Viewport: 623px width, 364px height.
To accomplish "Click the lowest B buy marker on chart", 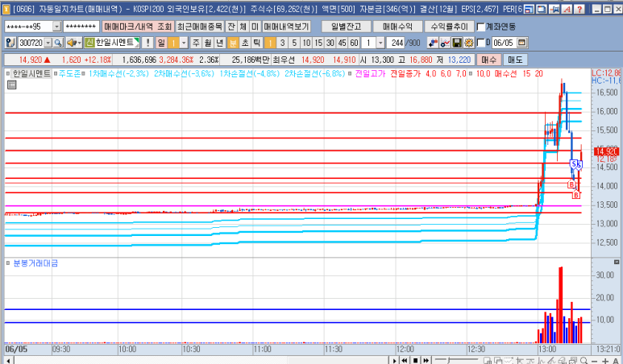I will tap(576, 195).
